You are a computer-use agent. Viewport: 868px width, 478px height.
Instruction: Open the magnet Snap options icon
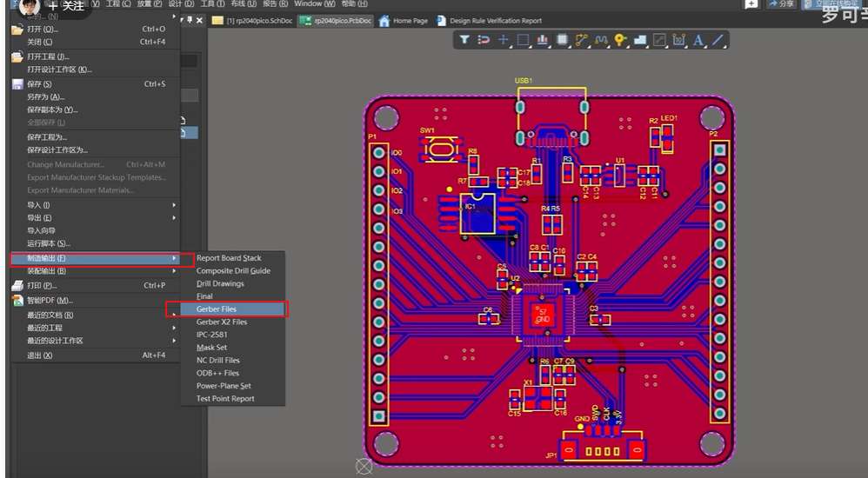click(x=484, y=40)
